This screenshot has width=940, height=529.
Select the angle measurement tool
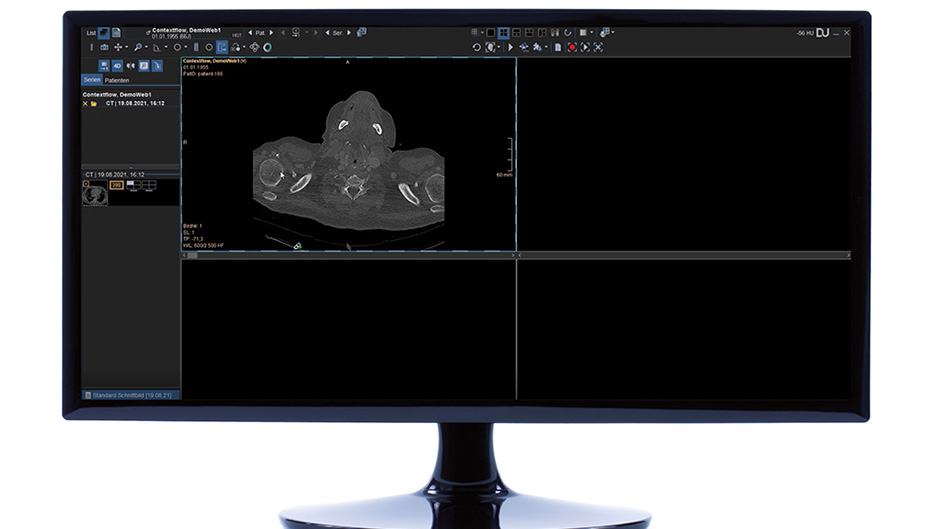[x=157, y=47]
